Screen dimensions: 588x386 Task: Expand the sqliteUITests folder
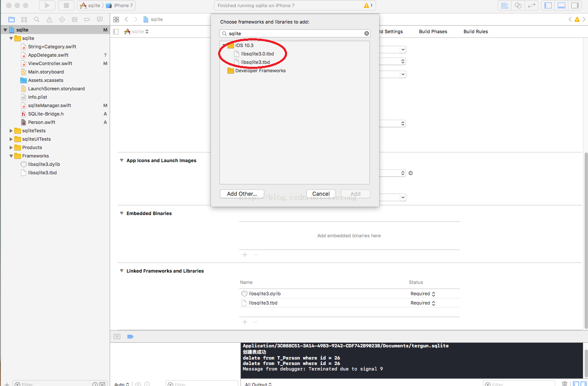coord(11,139)
